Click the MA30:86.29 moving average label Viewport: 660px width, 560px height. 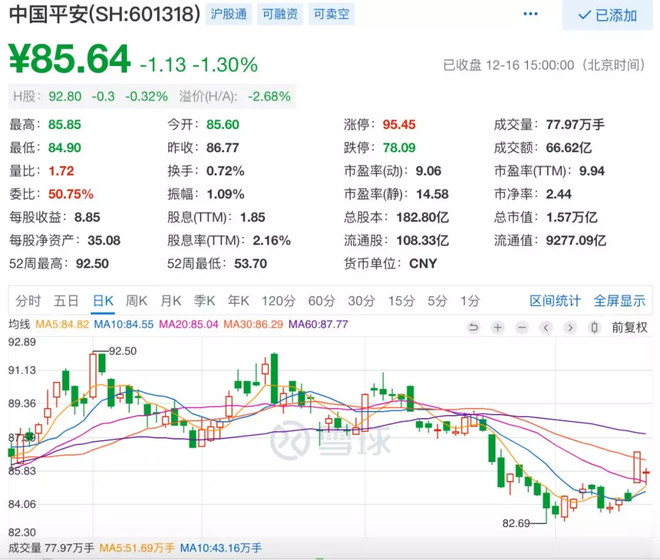253,324
